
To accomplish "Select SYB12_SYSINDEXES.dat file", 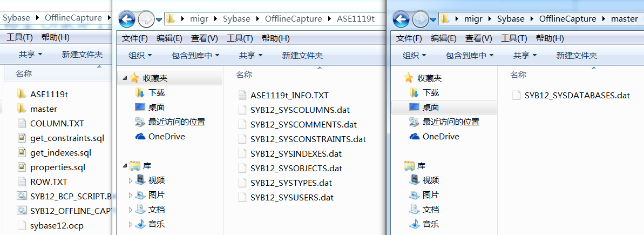I will 290,153.
